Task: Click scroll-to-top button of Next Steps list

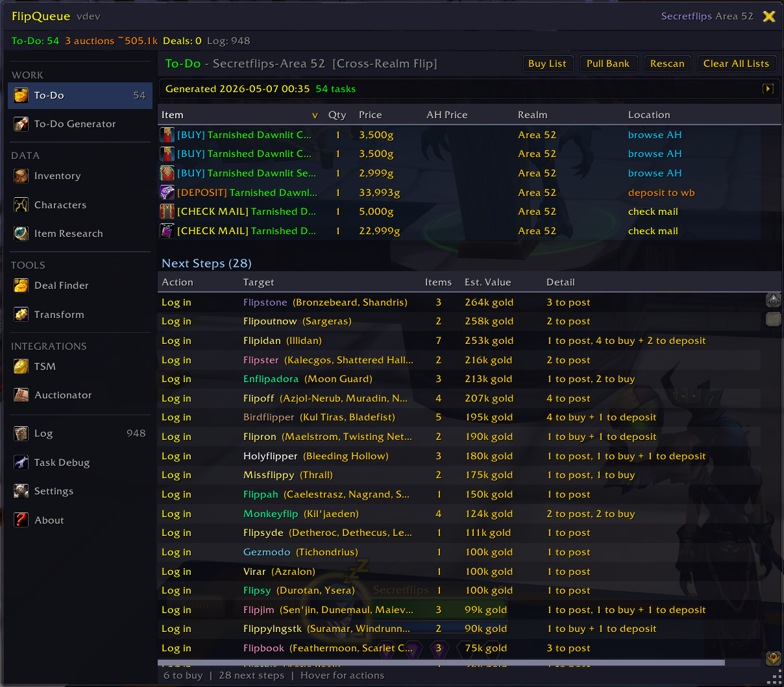Action: [x=774, y=300]
